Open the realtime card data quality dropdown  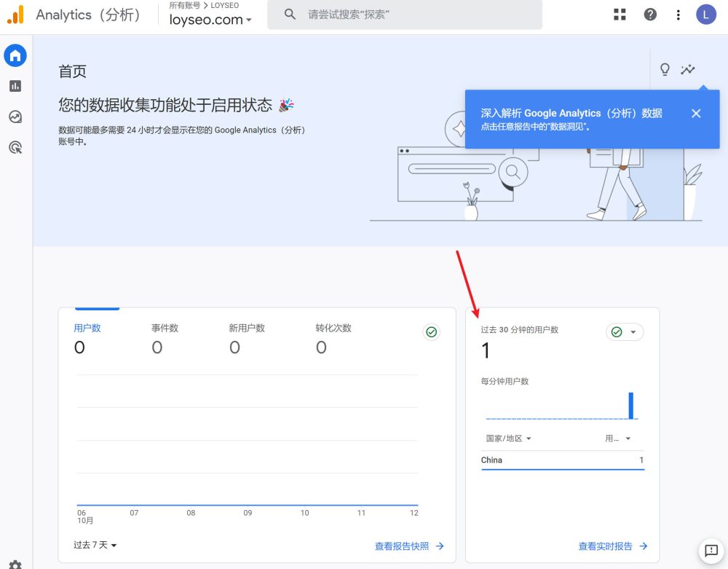[x=625, y=331]
